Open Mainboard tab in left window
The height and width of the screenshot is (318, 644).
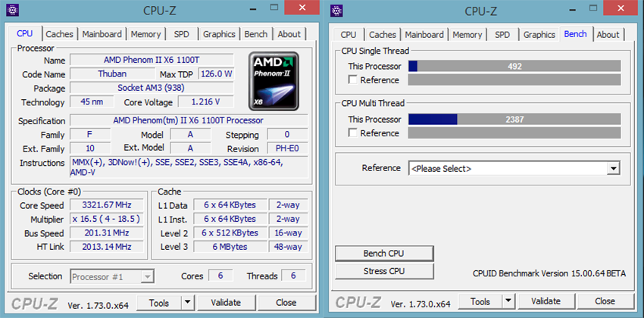coord(102,34)
